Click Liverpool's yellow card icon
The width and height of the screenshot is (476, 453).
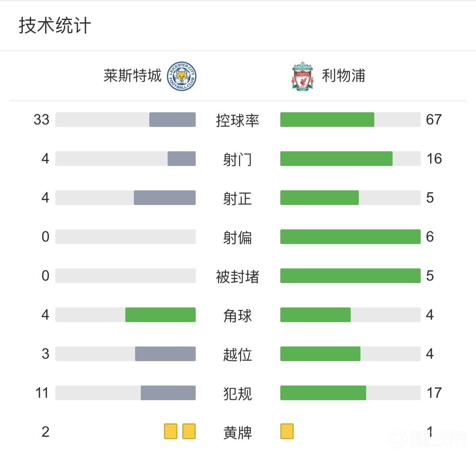(287, 431)
